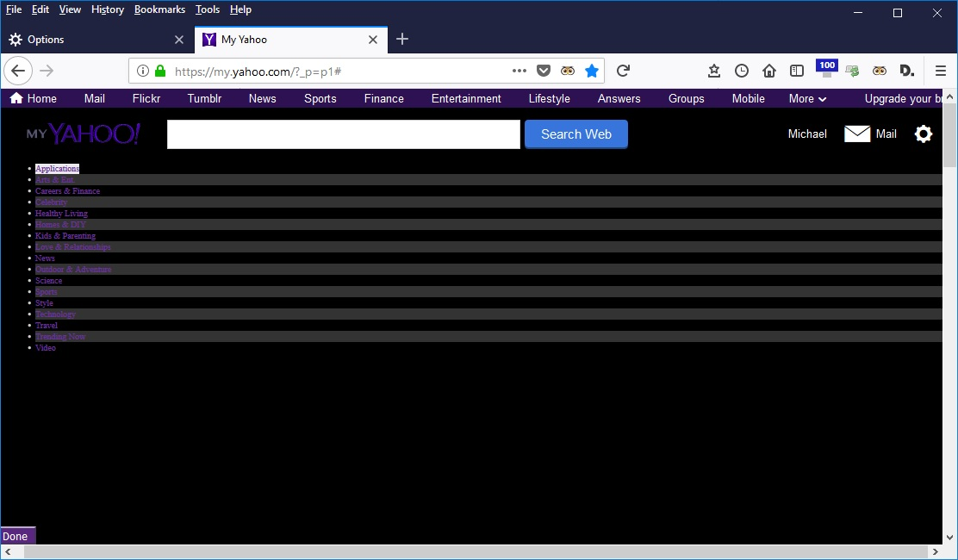
Task: Open page actions three-dot menu
Action: pos(519,71)
